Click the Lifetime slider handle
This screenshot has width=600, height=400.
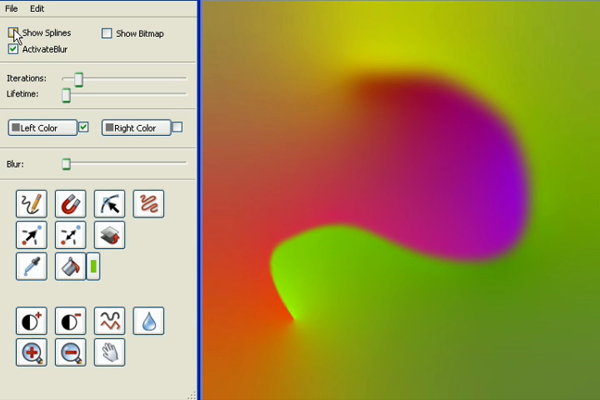(66, 95)
